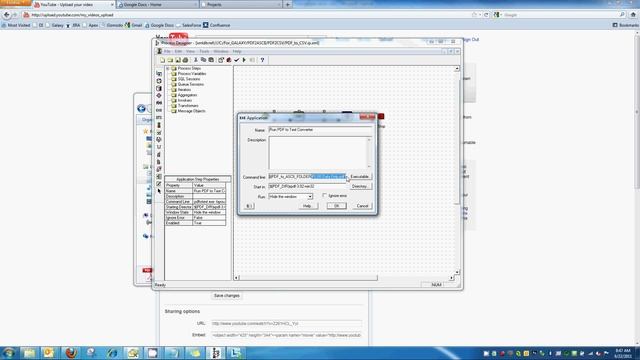Click the Command line input field

click(307, 177)
